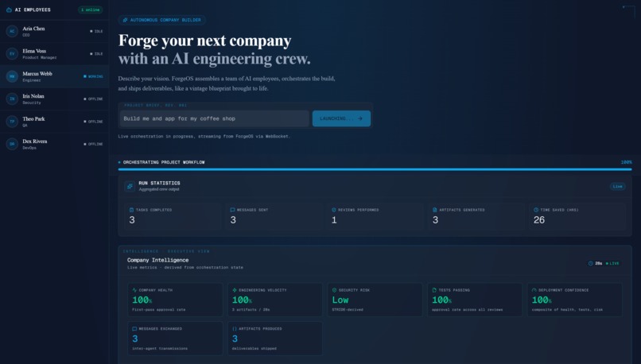Click the orchestration progress bar
Screen dimensions: 641x364
coord(375,169)
